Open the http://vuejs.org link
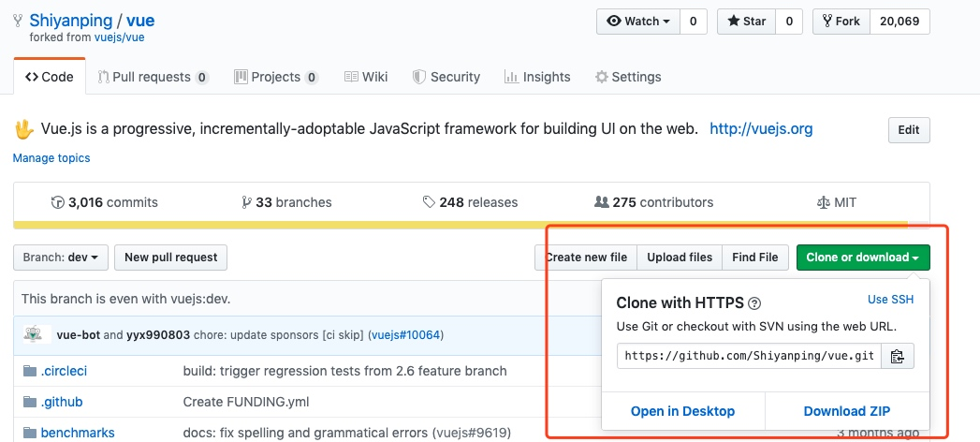 click(761, 129)
